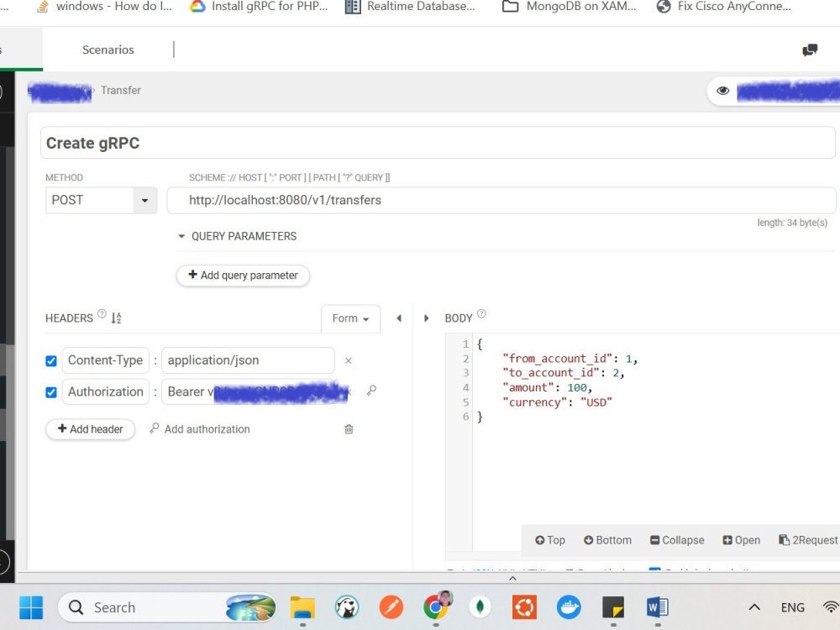This screenshot has width=840, height=630.
Task: Click the taskbar Search box
Action: coord(167,607)
